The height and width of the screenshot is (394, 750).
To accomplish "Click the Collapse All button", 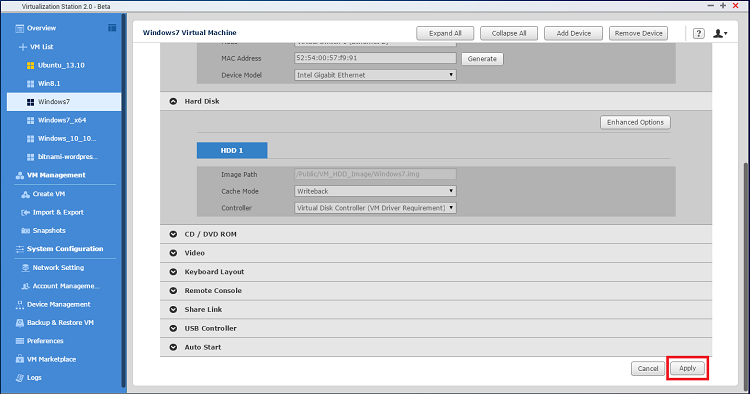I will coord(509,33).
